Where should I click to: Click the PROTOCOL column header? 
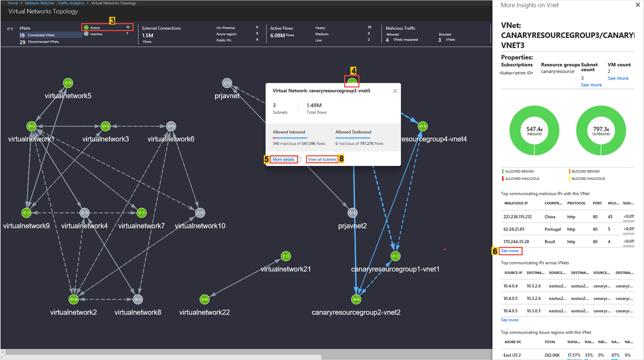point(576,204)
